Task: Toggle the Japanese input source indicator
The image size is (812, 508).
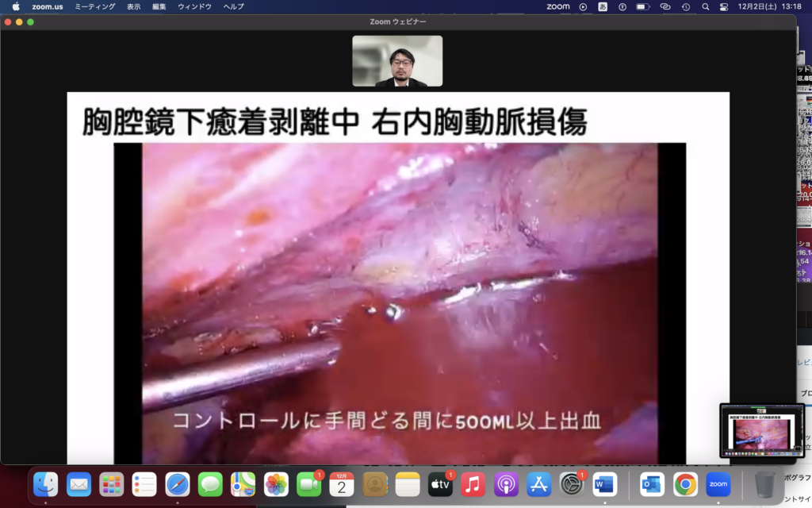Action: click(x=603, y=6)
